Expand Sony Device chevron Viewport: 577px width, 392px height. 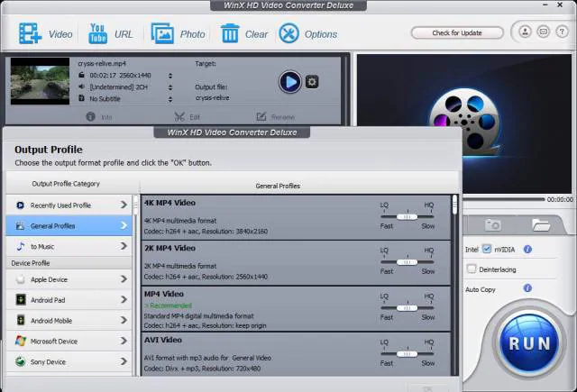click(x=124, y=361)
